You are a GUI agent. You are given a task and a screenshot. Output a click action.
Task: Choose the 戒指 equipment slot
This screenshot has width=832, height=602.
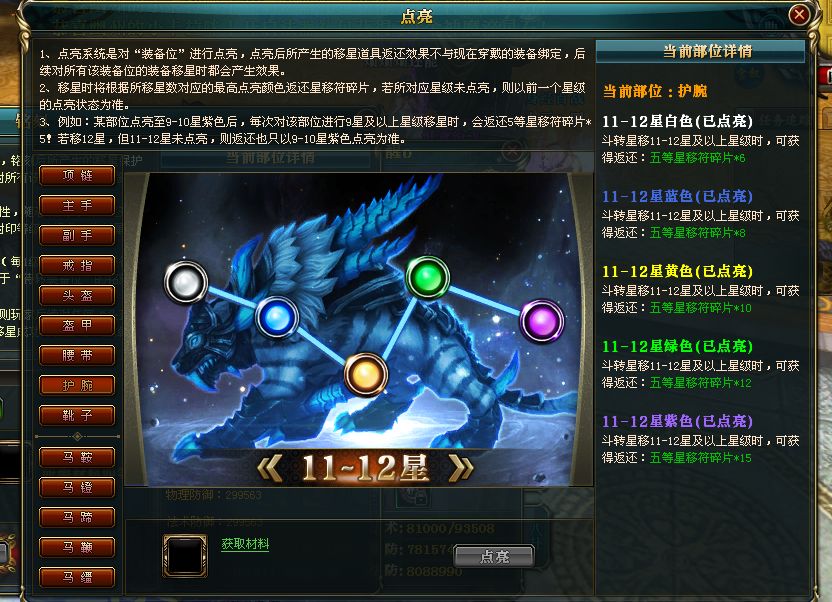pyautogui.click(x=77, y=265)
